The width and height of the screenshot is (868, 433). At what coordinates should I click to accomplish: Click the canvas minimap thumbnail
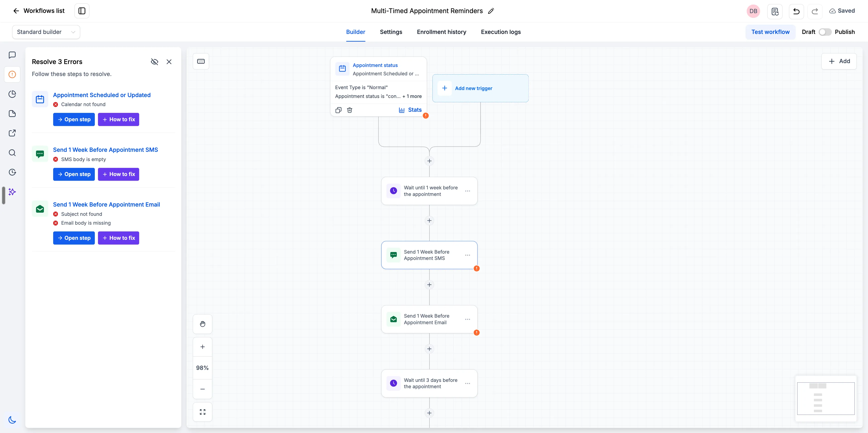coord(826,399)
